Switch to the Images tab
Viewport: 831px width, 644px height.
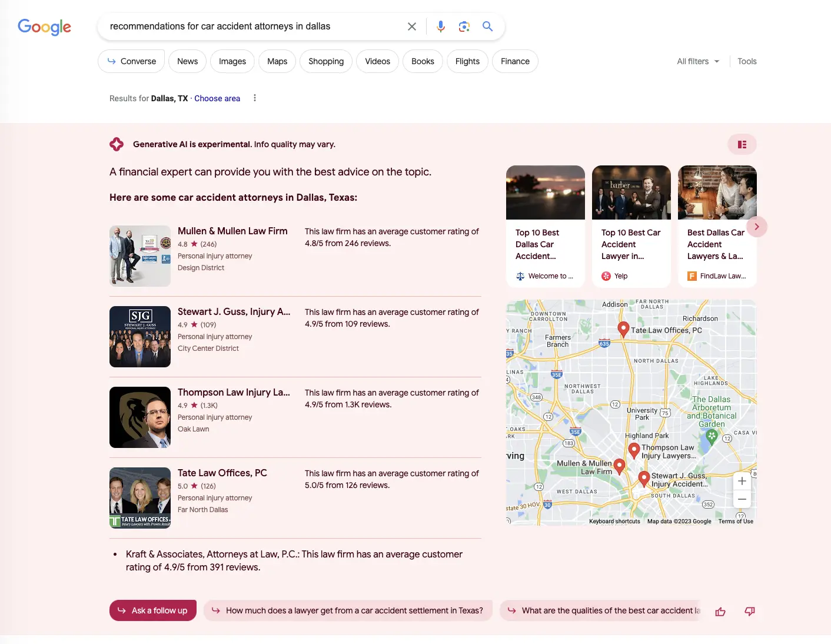click(x=232, y=61)
